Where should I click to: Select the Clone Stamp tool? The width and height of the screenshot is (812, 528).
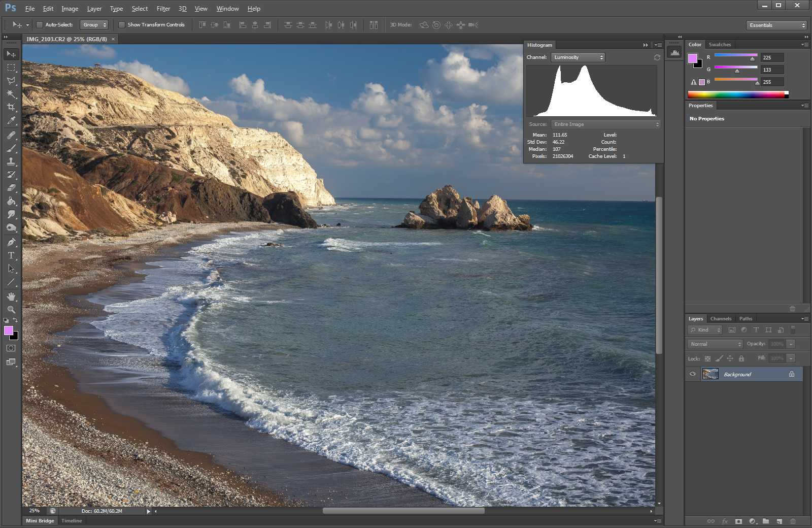(x=11, y=161)
